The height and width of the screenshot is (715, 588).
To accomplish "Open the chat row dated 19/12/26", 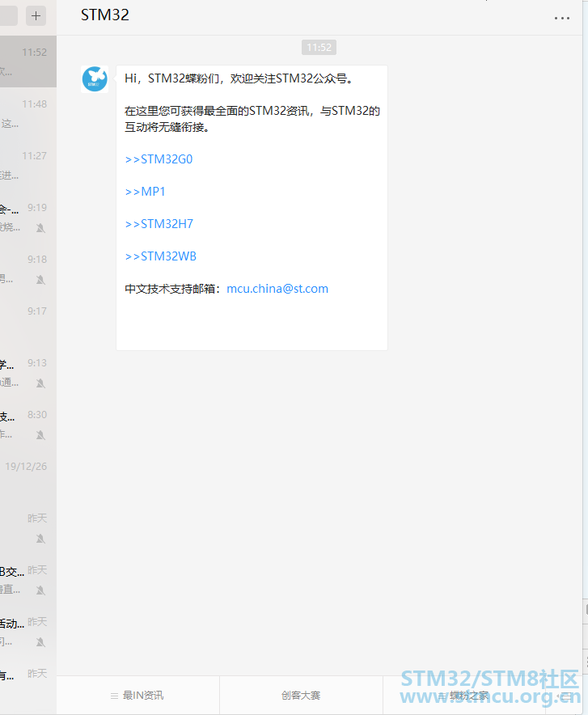I will click(28, 476).
